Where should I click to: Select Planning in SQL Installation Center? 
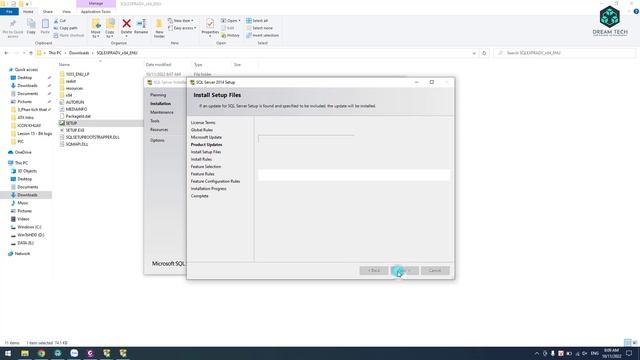coord(158,95)
